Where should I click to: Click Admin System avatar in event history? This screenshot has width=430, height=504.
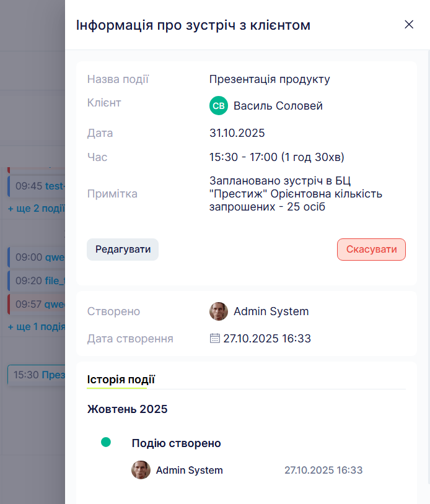(x=141, y=470)
